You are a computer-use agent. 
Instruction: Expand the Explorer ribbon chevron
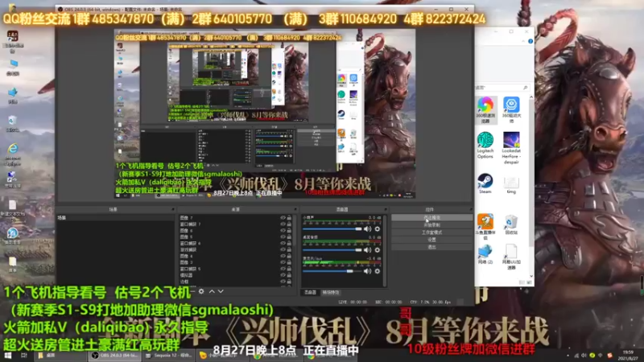[522, 41]
